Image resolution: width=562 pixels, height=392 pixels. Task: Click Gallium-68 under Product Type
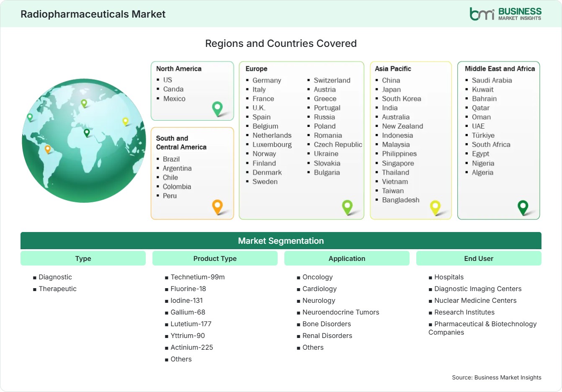(x=188, y=312)
